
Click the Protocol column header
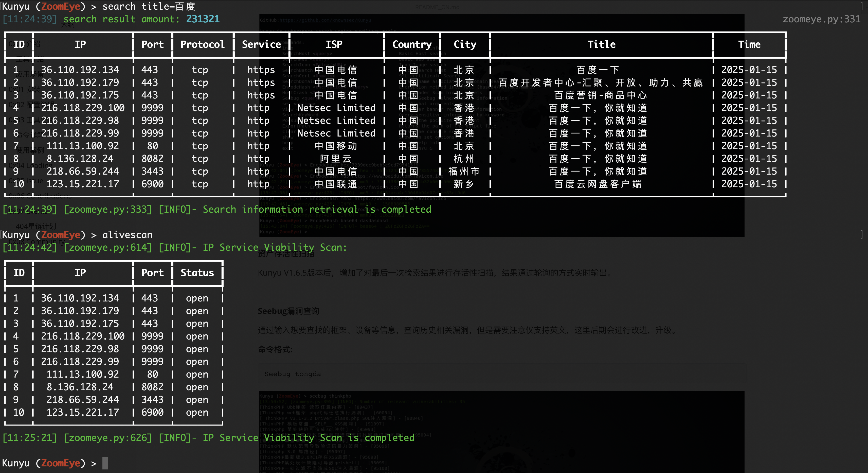click(x=203, y=44)
